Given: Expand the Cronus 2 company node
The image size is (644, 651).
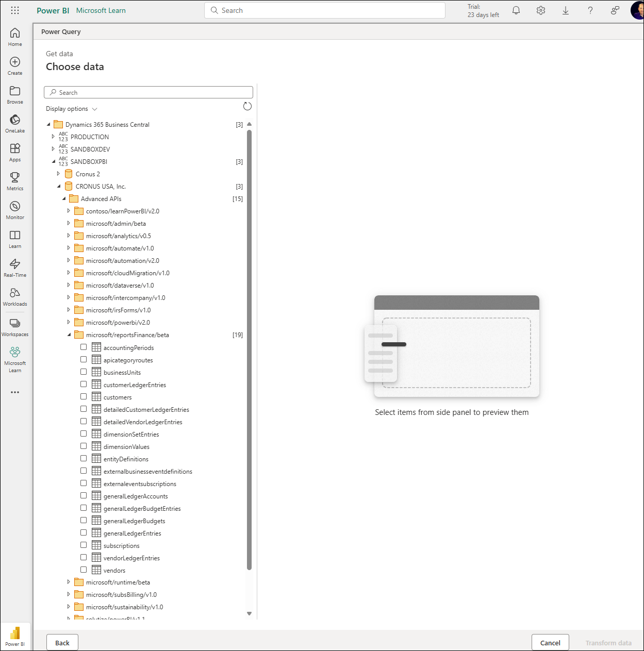Looking at the screenshot, I should point(58,174).
